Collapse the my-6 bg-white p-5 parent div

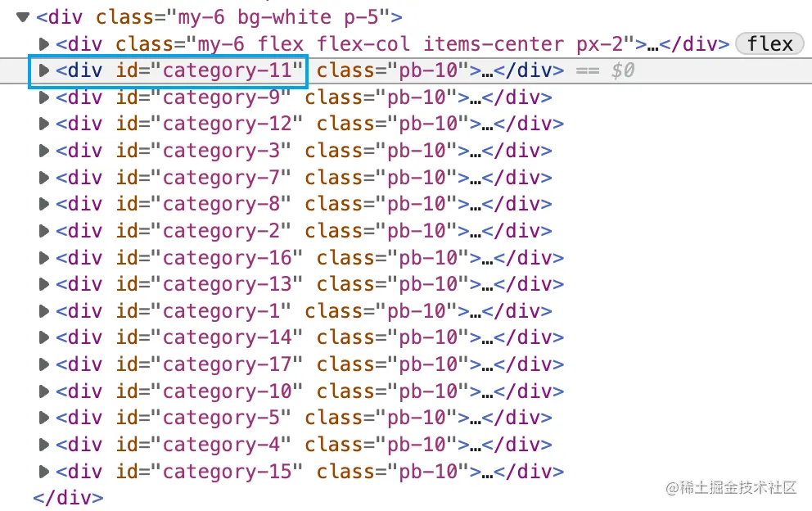[23, 17]
